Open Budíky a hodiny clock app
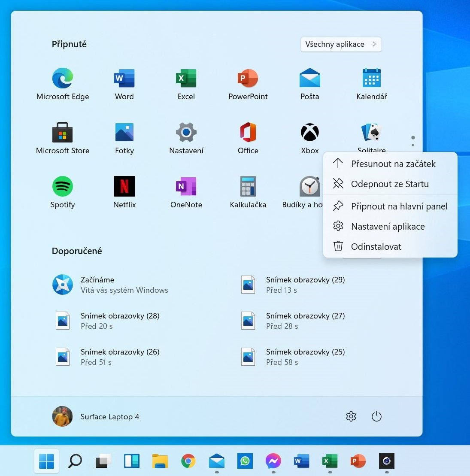Screen dimensions: 470x476 click(x=303, y=192)
